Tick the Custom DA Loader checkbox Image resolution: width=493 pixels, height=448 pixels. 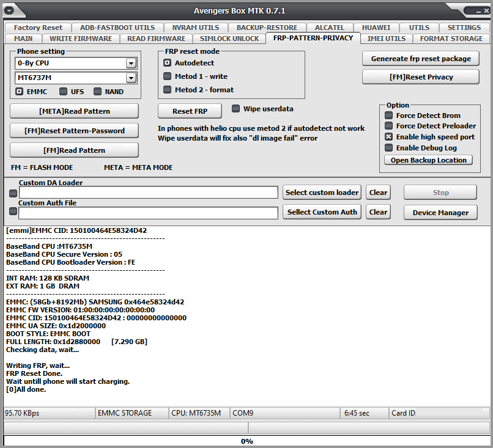point(13,193)
